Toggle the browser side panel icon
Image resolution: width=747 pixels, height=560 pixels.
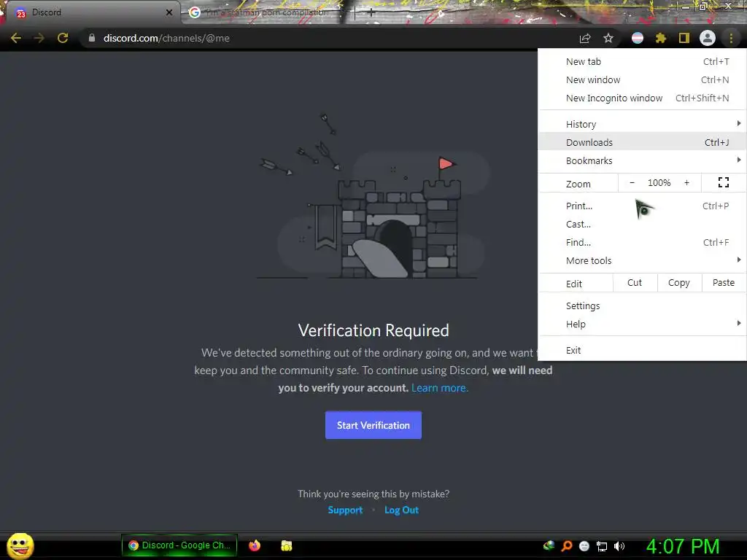coord(684,38)
